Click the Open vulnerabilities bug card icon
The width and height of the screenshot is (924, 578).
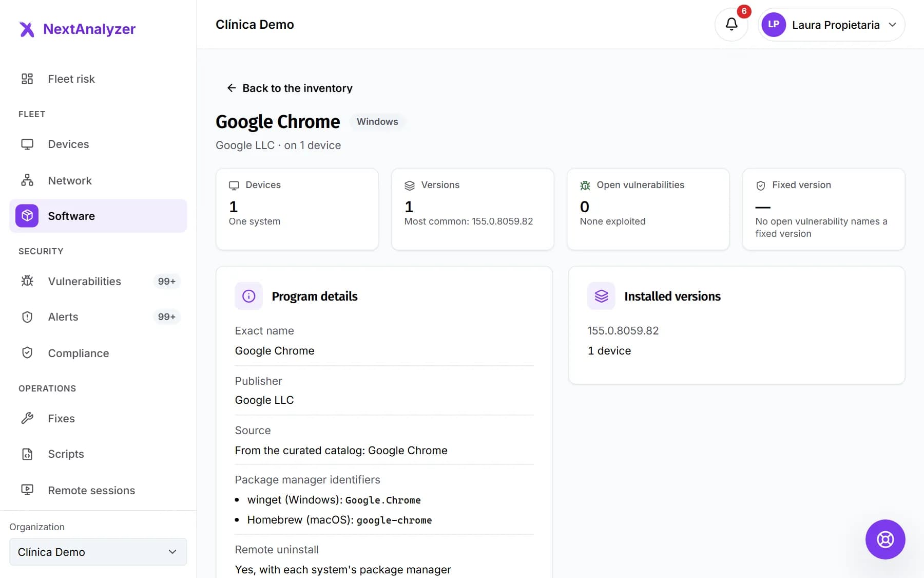[x=585, y=185]
